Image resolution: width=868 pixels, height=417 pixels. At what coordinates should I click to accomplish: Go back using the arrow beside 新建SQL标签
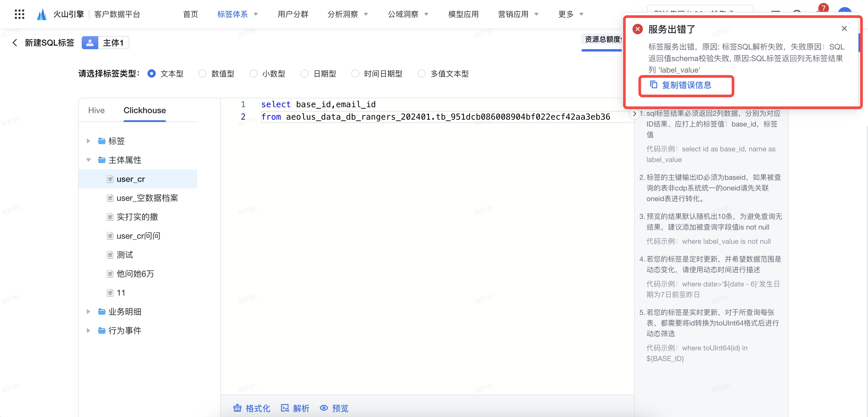click(15, 43)
